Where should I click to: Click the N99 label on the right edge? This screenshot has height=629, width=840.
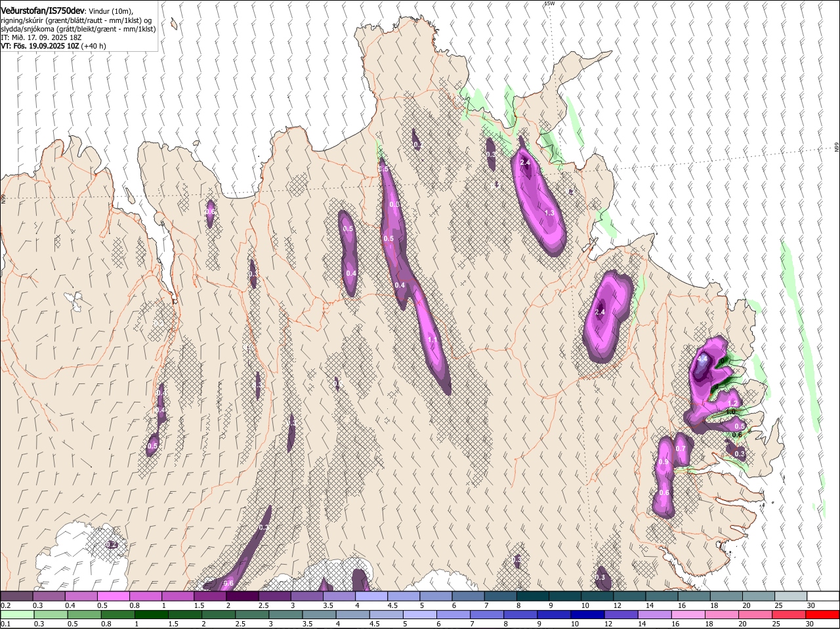click(837, 148)
